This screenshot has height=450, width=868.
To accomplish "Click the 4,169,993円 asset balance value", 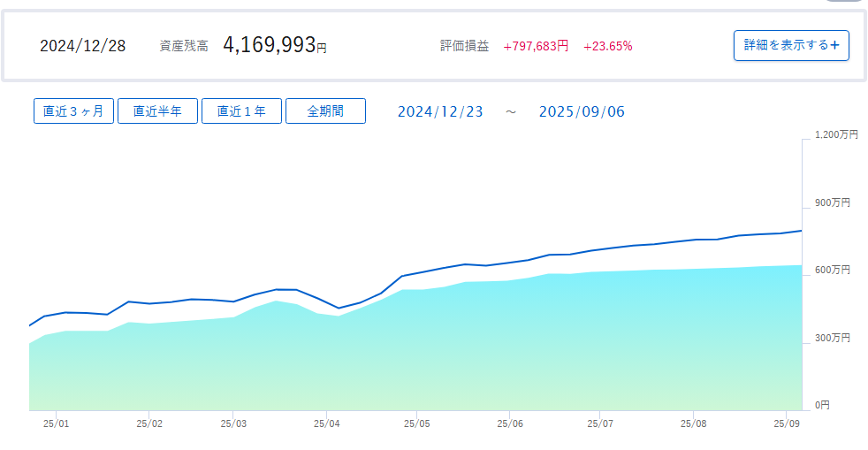I will 274,45.
